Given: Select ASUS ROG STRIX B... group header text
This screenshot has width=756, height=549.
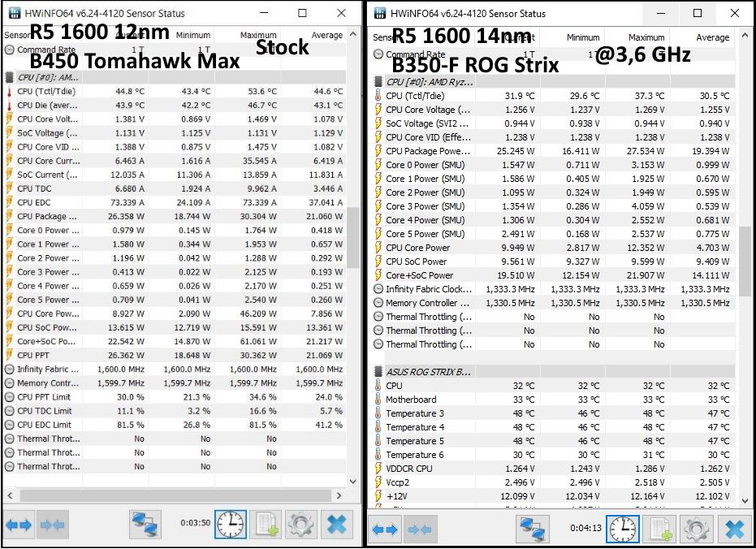Looking at the screenshot, I should [x=428, y=372].
